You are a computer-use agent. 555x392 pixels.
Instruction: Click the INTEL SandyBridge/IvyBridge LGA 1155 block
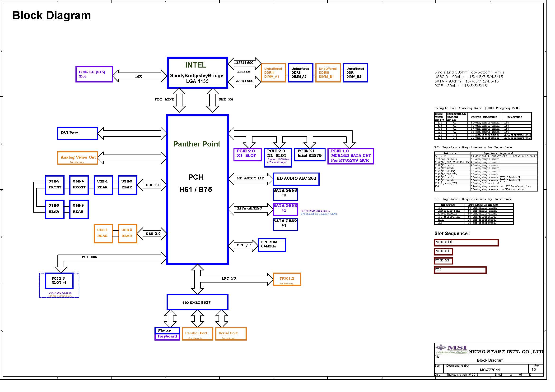pyautogui.click(x=197, y=73)
